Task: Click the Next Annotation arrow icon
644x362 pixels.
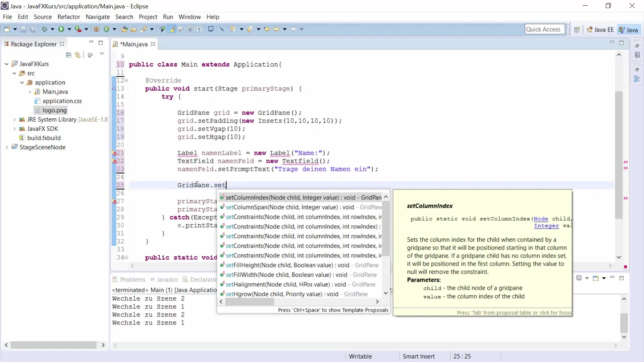Action: [233, 29]
